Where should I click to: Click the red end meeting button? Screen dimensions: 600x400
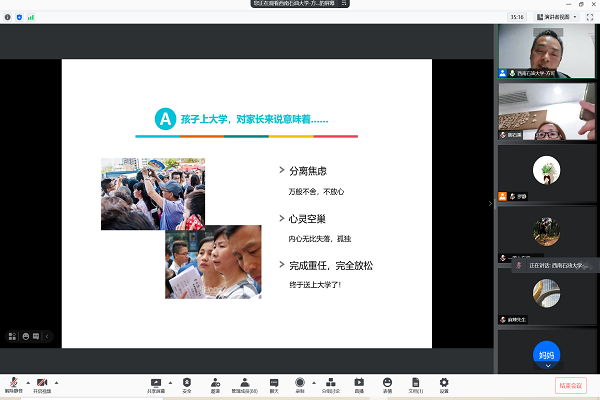(x=571, y=385)
